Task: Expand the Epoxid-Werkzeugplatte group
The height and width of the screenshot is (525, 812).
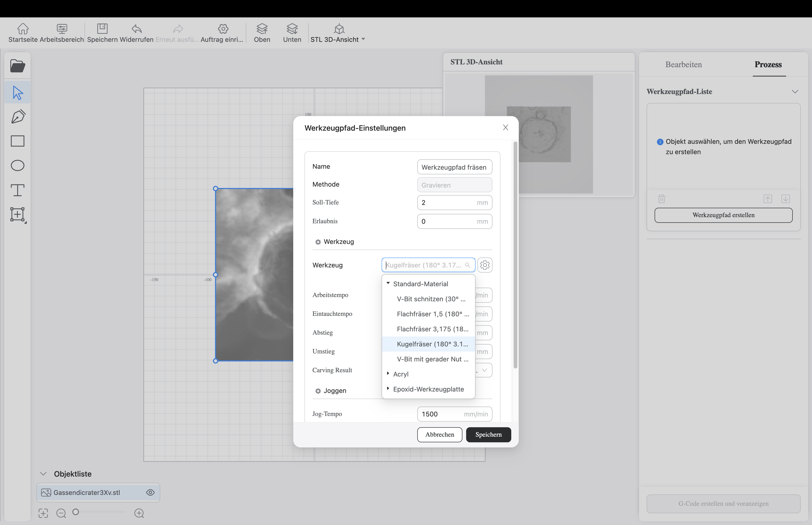Action: (388, 389)
